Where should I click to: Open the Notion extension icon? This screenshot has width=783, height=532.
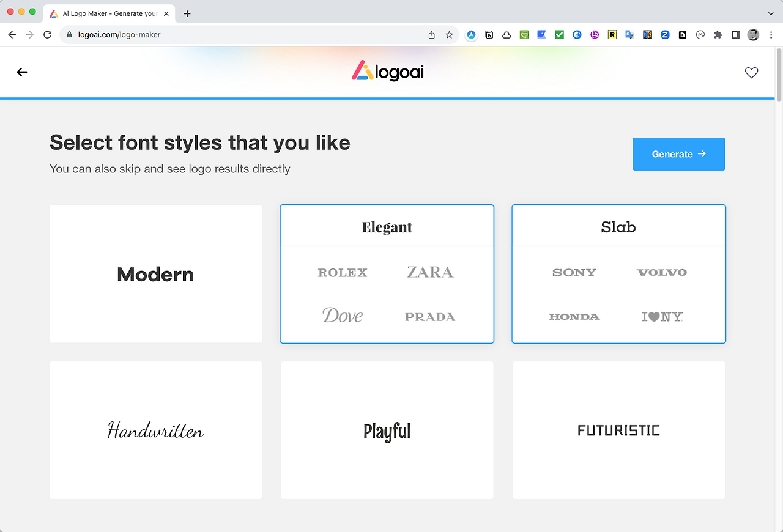[489, 35]
